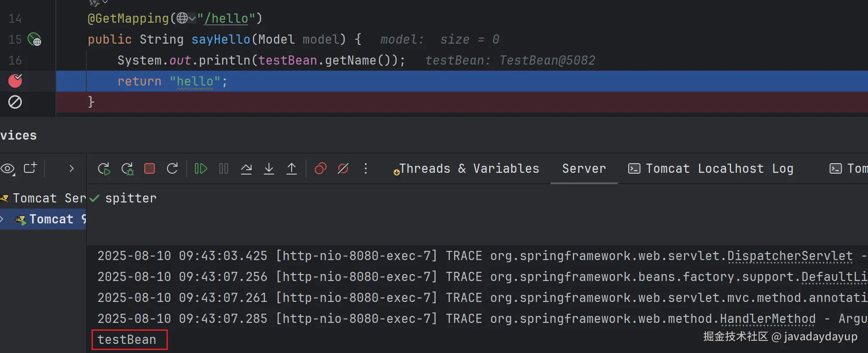868x353 pixels.
Task: Switch to Tomcat Localhost Log tab
Action: coord(711,168)
